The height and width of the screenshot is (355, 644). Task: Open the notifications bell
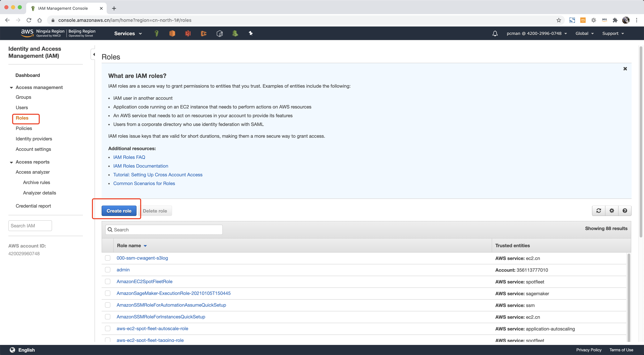coord(495,33)
